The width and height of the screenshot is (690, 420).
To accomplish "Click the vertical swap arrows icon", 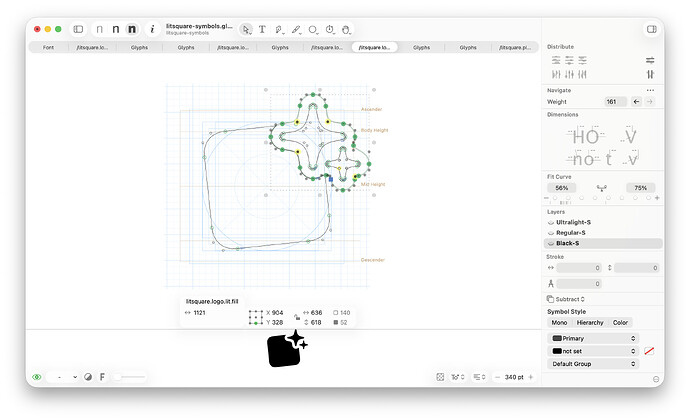I will 650,74.
